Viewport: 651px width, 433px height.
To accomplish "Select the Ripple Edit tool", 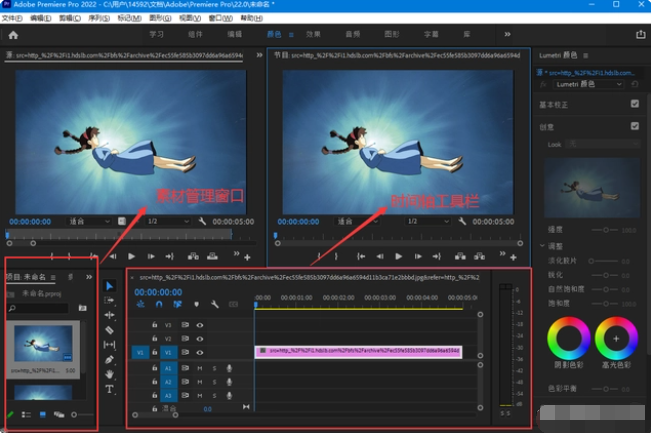I will [x=110, y=314].
